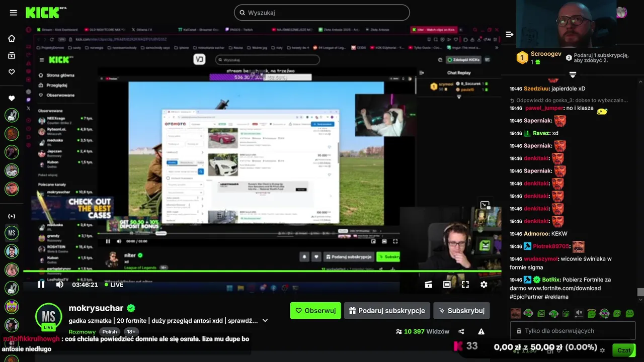Screen dimensions: 644x362
Task: Enter fullscreen mode in player
Action: click(x=465, y=285)
